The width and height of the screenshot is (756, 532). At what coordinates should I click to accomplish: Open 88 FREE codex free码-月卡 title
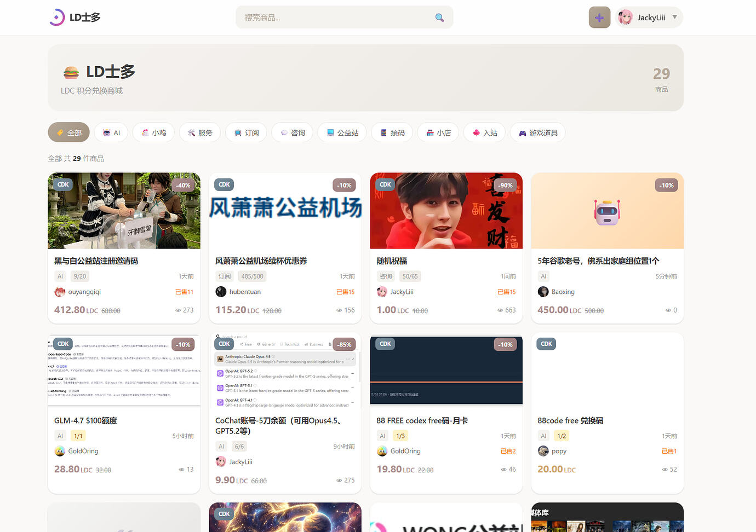(x=422, y=420)
